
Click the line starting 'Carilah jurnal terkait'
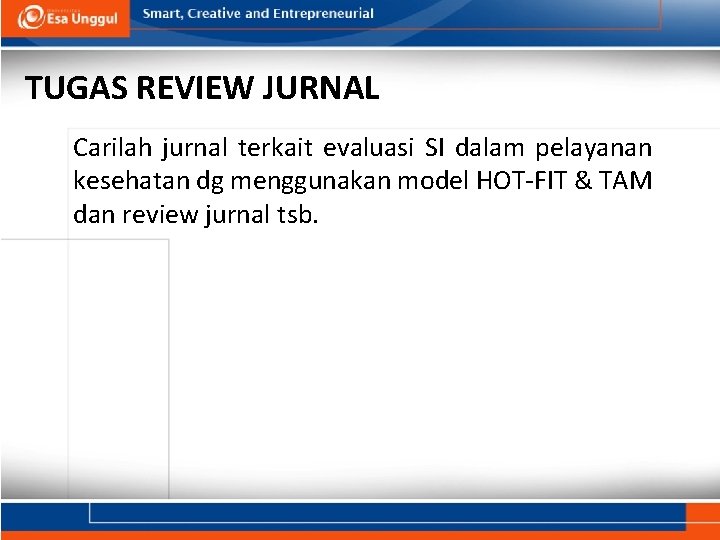tap(362, 148)
